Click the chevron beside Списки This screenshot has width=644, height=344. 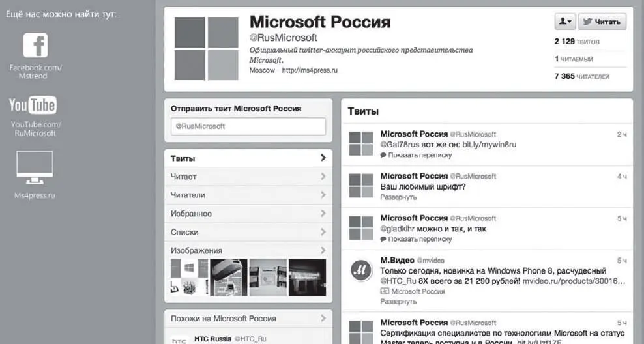click(323, 232)
